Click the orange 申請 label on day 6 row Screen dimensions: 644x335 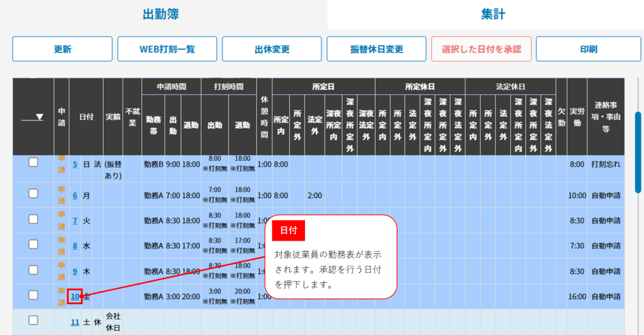tap(62, 195)
